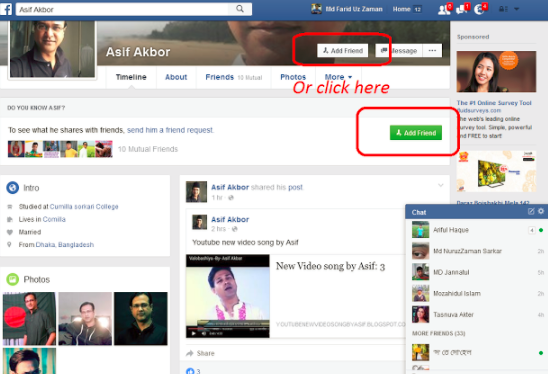Click MORE FRIENDS (33) header

click(439, 333)
